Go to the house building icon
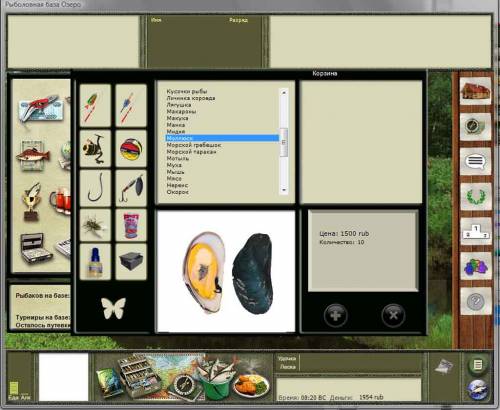This screenshot has height=410, width=500. (475, 91)
